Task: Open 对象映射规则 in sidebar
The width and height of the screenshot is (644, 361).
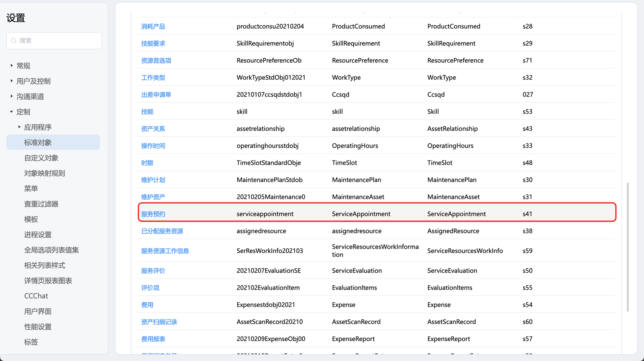Action: tap(44, 173)
